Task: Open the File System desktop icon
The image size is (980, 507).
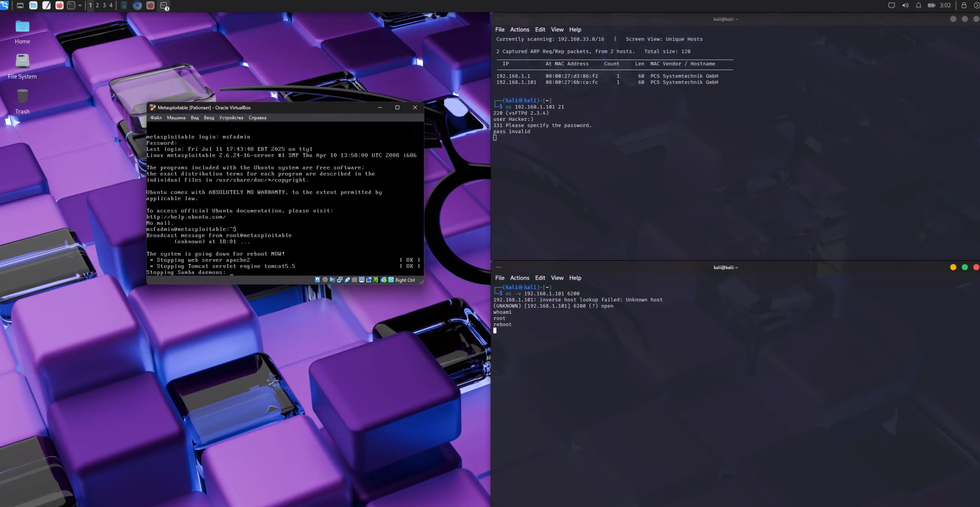Action: 22,66
